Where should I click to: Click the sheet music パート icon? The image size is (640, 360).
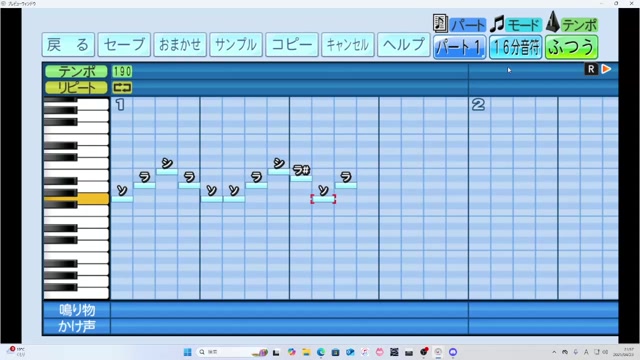point(440,23)
